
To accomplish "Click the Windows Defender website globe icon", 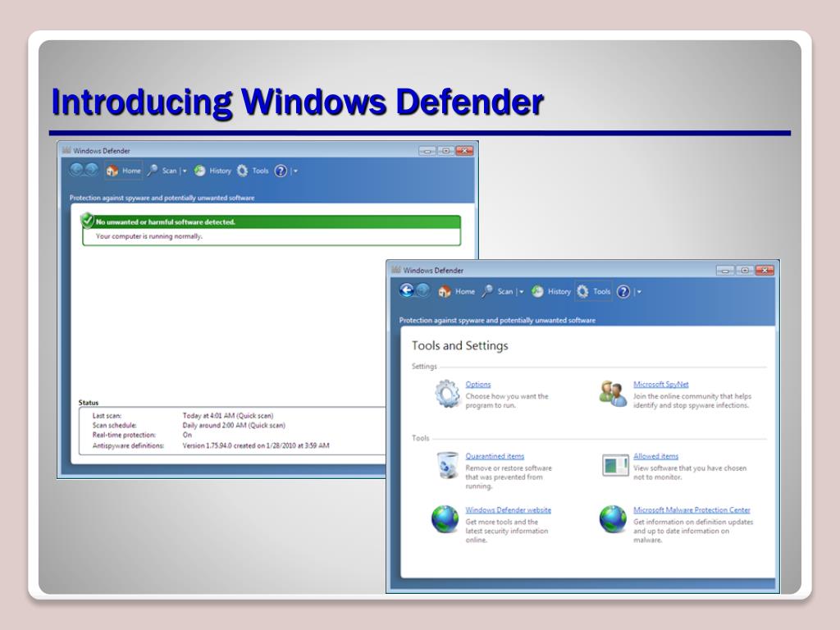I will (x=445, y=519).
